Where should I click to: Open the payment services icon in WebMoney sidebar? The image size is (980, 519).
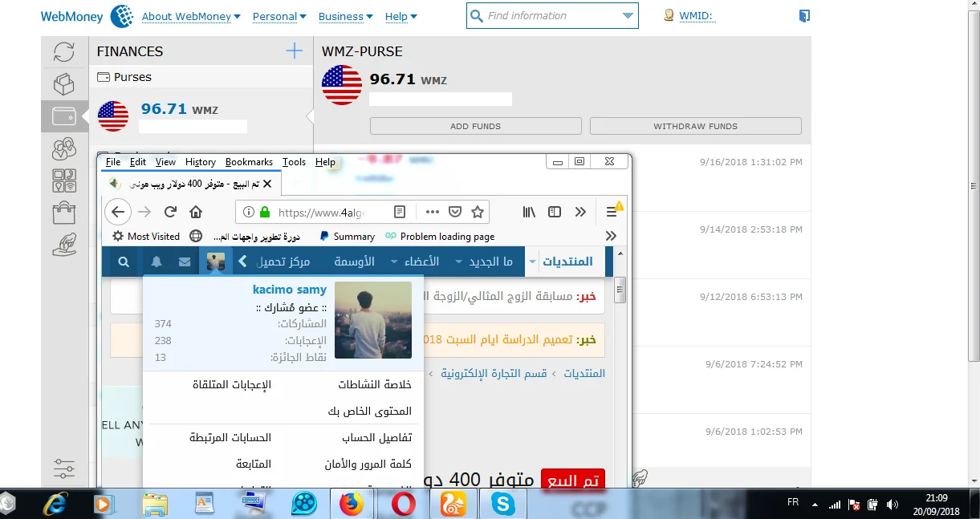coord(64,180)
